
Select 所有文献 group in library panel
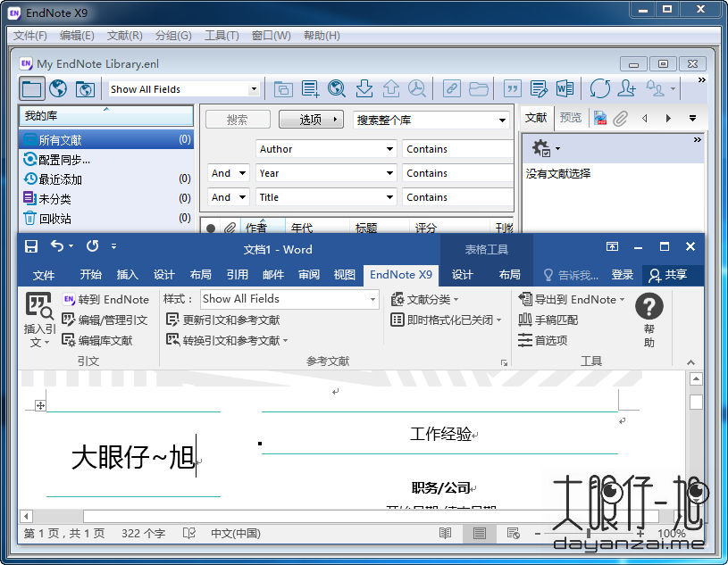point(106,139)
